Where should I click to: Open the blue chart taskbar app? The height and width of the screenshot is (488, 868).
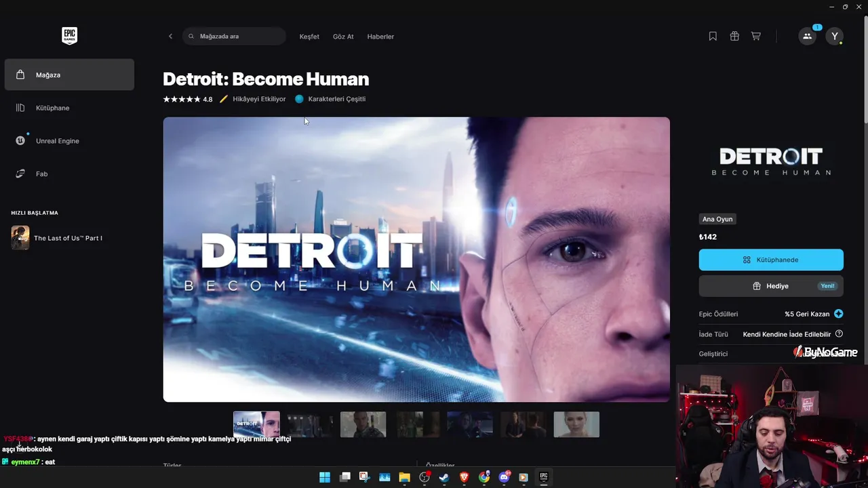pyautogui.click(x=384, y=477)
